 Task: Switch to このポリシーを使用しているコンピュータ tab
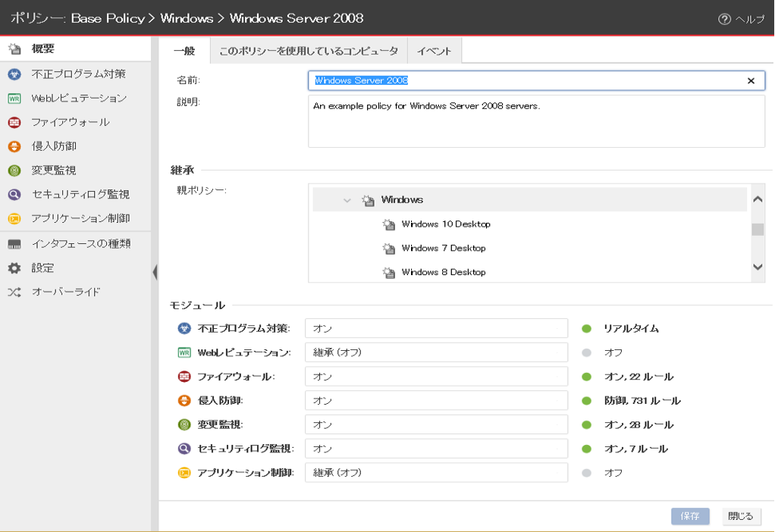pyautogui.click(x=308, y=51)
